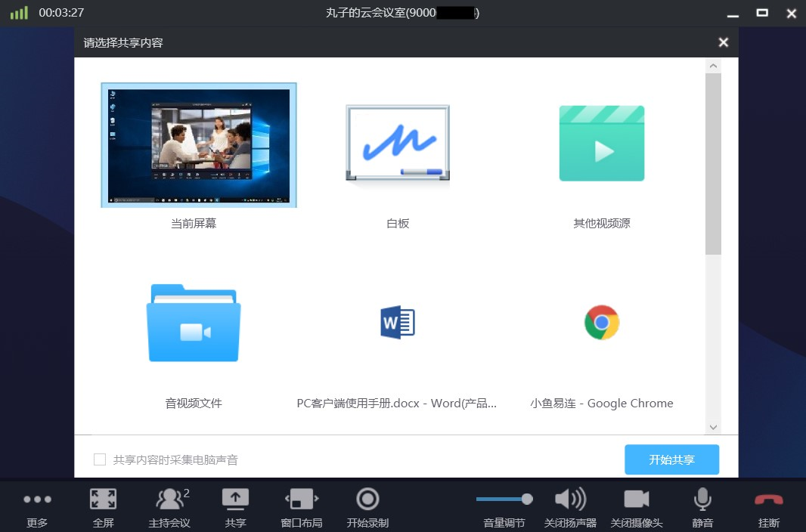This screenshot has height=532, width=806.
Task: Enable 共享内容时采集电脑声音 checkbox
Action: pyautogui.click(x=100, y=459)
